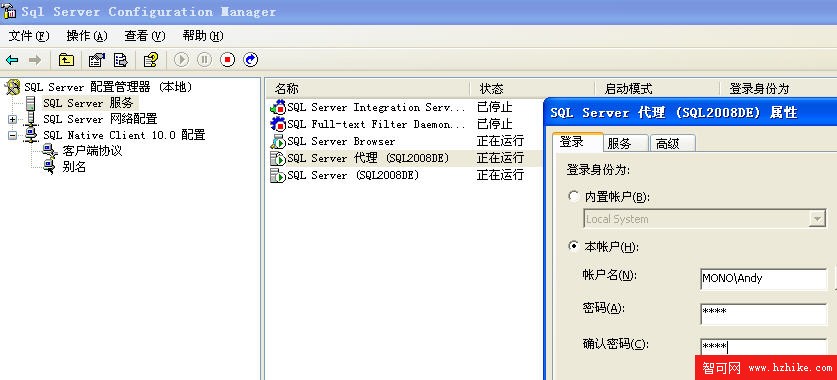
Task: Click the properties dialog title bar
Action: click(x=691, y=113)
